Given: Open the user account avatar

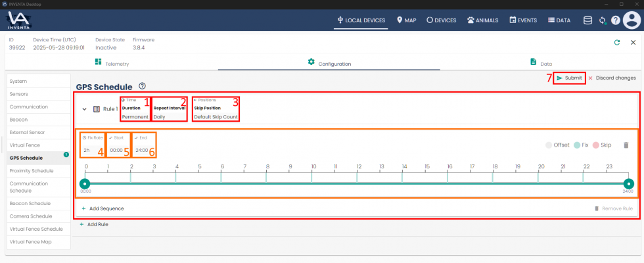Looking at the screenshot, I should [631, 20].
